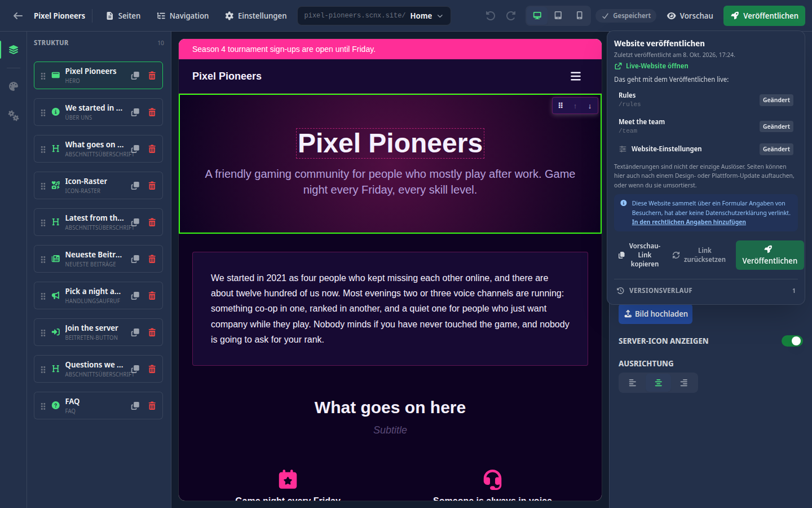Open the Einstellungen menu
This screenshot has width=812, height=508.
tap(256, 16)
